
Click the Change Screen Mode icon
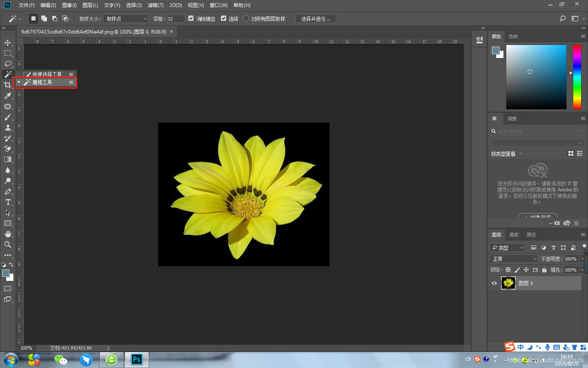pos(7,299)
